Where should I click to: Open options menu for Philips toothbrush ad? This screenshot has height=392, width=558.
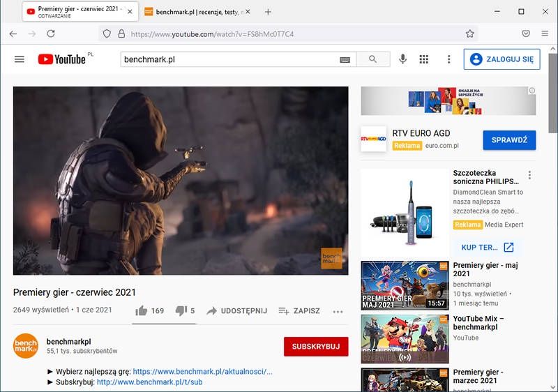529,174
